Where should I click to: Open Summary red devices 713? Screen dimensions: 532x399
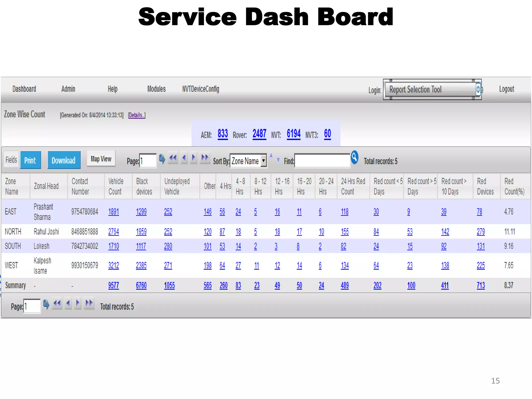pos(481,285)
